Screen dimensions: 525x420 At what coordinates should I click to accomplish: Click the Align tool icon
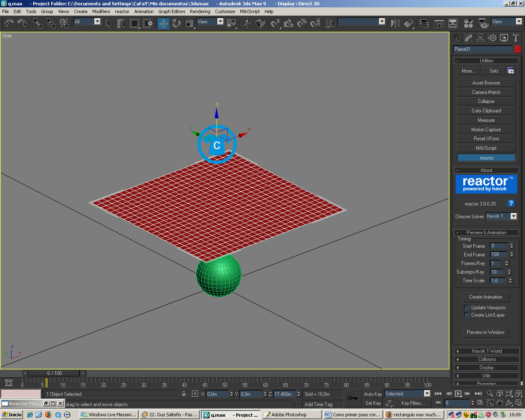[409, 23]
